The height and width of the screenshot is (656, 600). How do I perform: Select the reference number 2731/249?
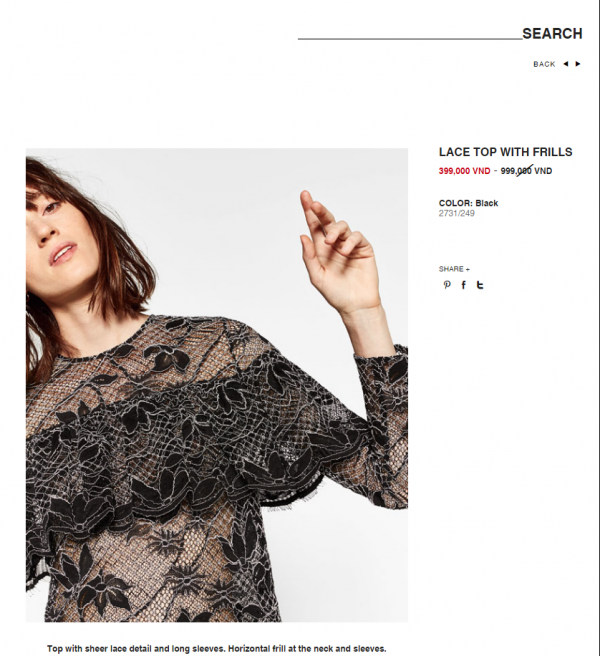tap(456, 213)
